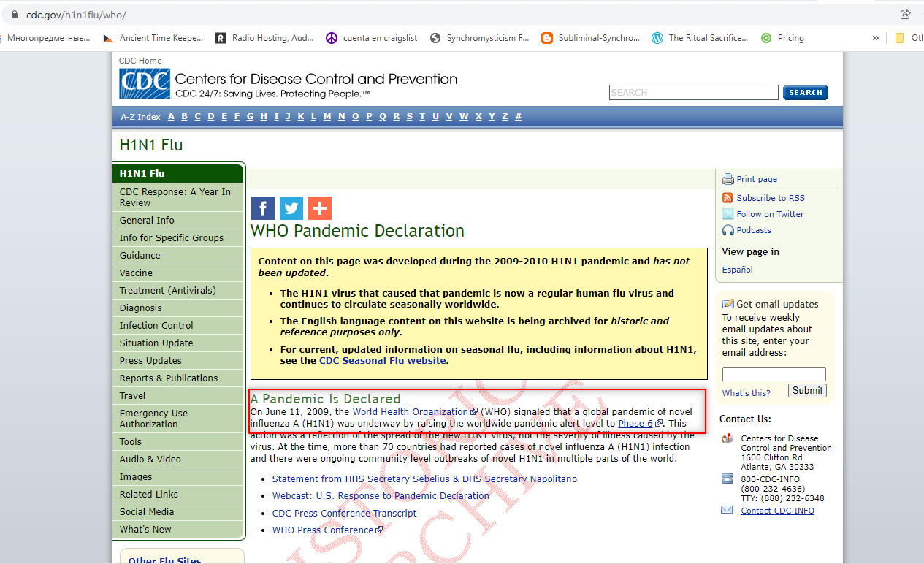Select letter A in A-Z index
924x564 pixels.
[x=172, y=117]
